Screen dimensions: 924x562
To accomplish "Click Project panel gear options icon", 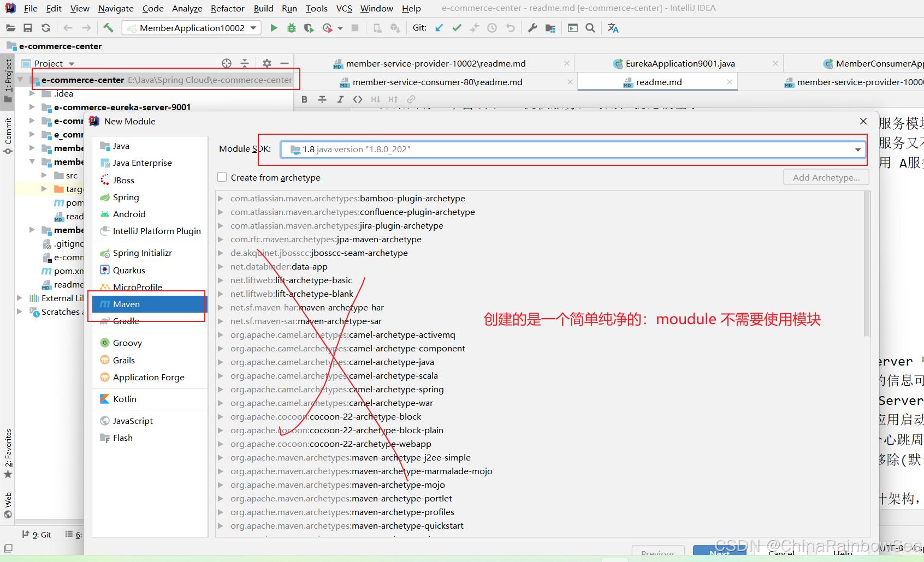I will pyautogui.click(x=267, y=63).
